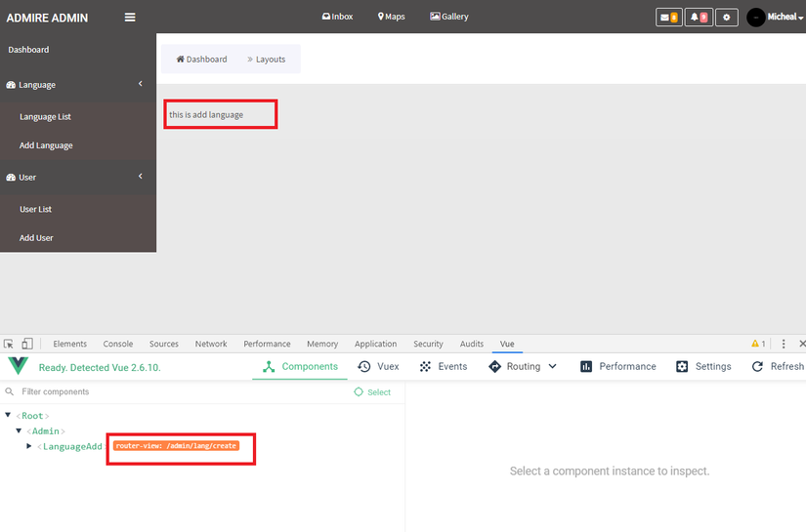Close the DevTools panel

click(x=802, y=344)
